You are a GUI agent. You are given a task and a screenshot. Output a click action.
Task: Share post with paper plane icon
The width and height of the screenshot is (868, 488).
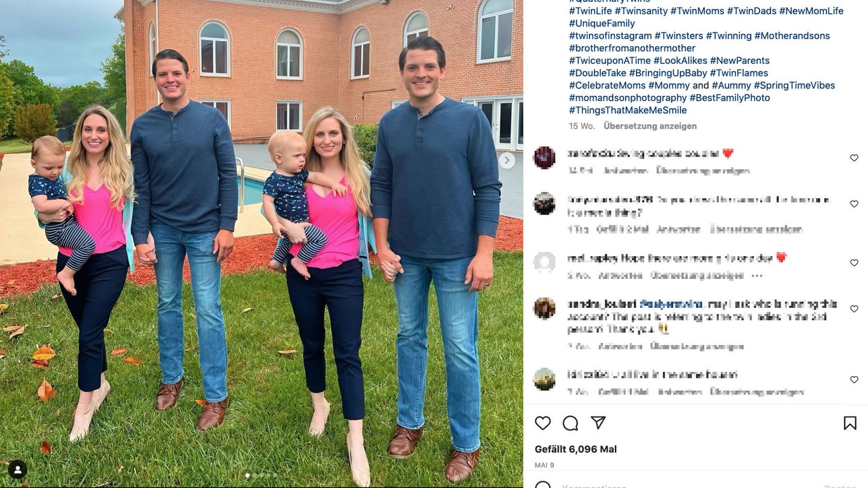tap(598, 423)
